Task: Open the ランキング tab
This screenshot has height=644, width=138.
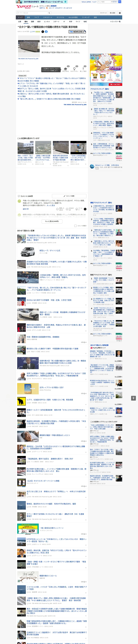Action: coord(86,17)
